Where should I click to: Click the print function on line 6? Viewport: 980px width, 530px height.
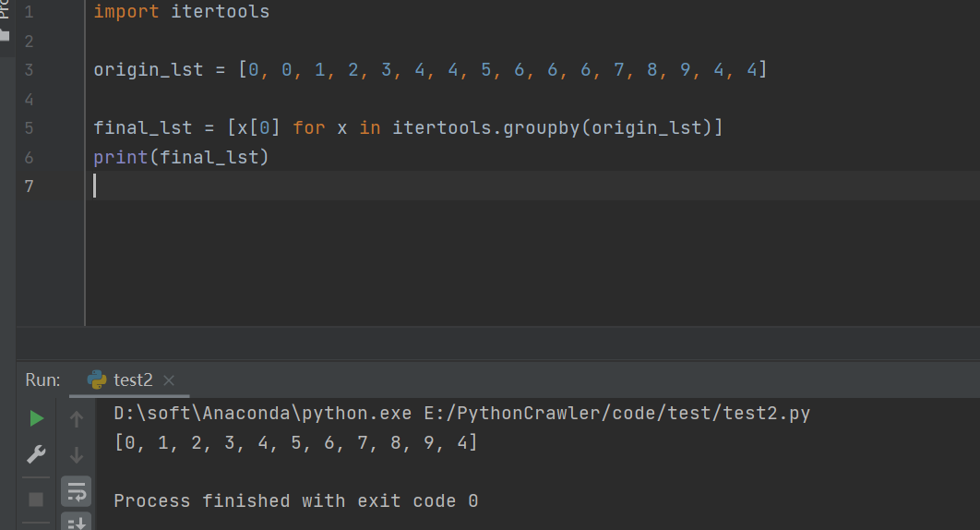click(121, 157)
